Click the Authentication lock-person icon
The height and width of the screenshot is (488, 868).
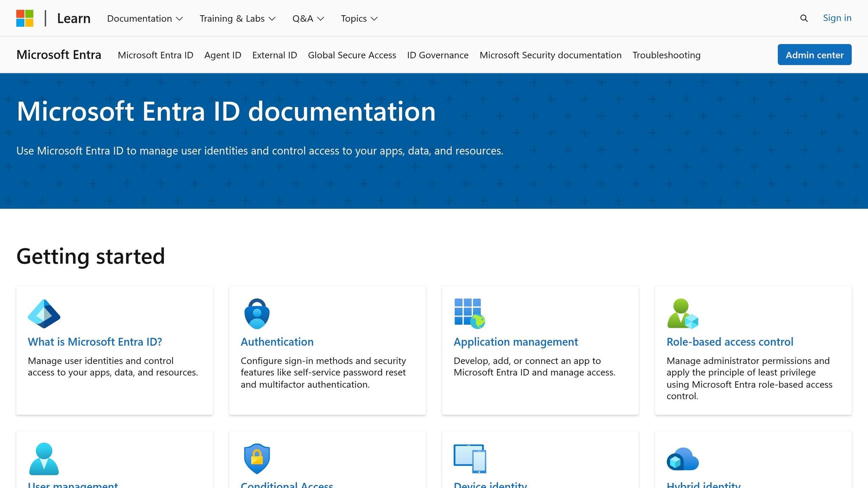point(257,313)
